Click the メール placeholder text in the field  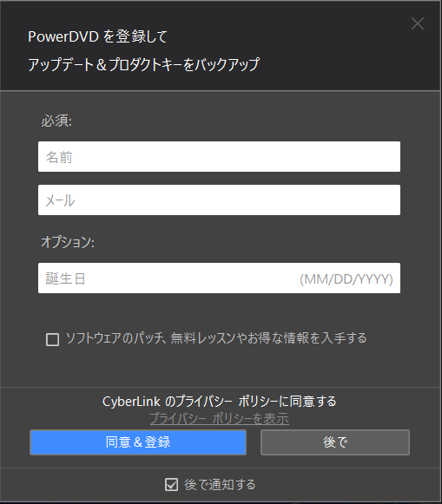60,200
